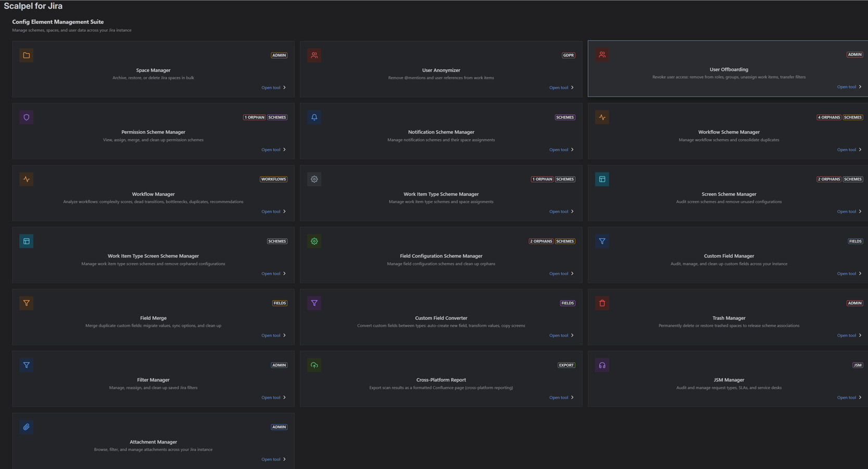
Task: Click the Filter Manager blue funnel icon
Action: pyautogui.click(x=27, y=365)
